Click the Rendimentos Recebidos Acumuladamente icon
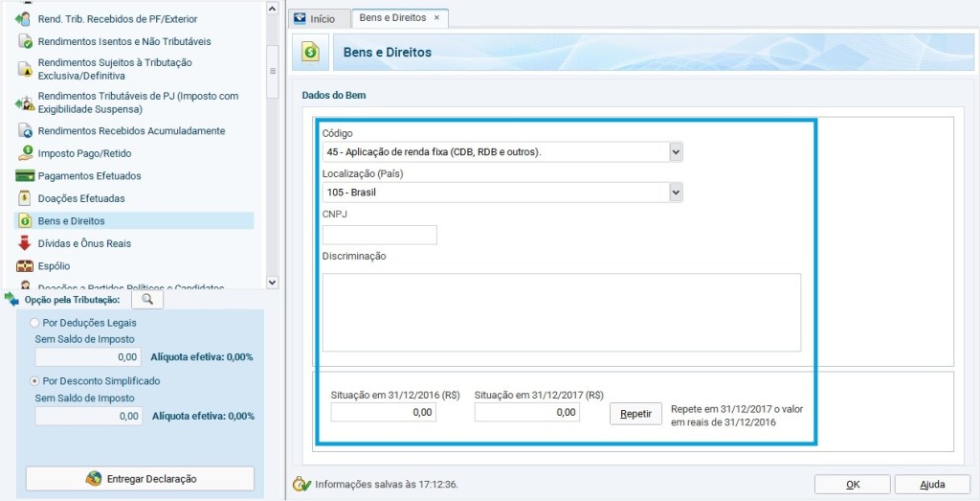Screen dimensions: 980x501 tap(25, 130)
